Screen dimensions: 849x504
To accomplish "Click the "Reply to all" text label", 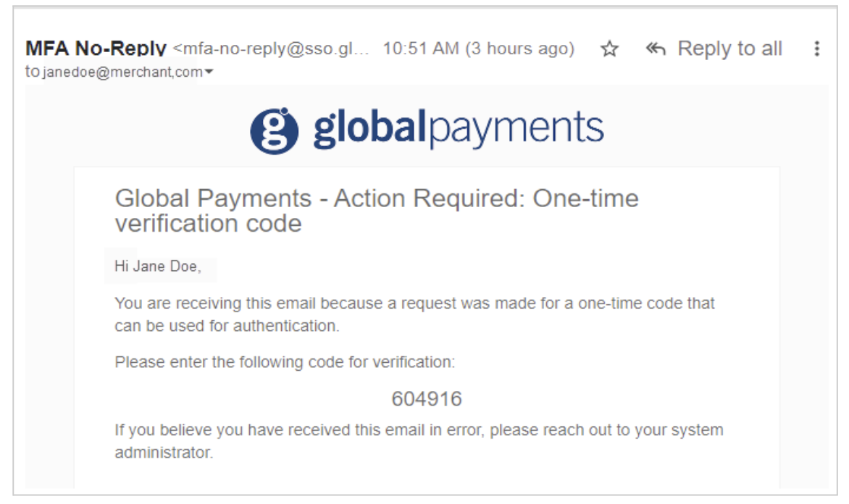I will tap(729, 49).
